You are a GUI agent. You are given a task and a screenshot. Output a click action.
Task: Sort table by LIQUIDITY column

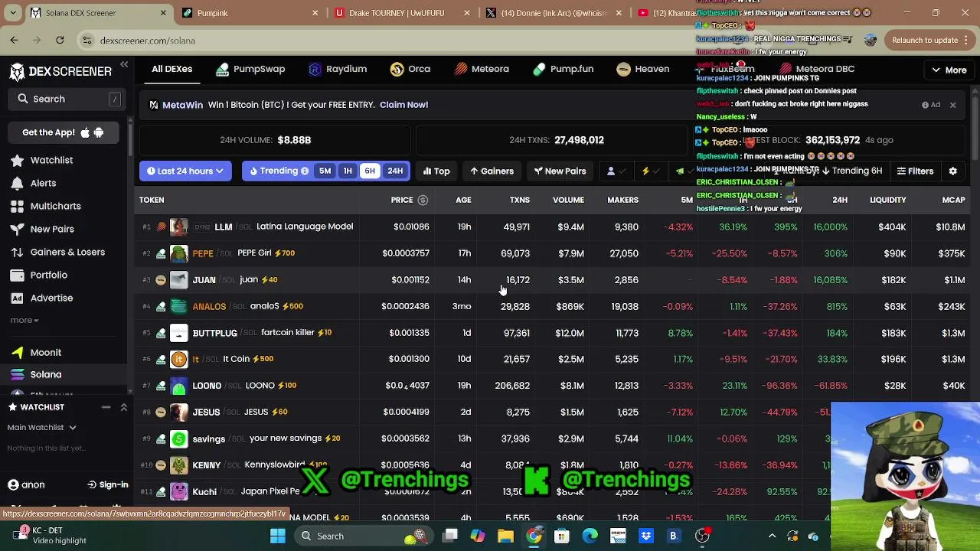(x=887, y=201)
